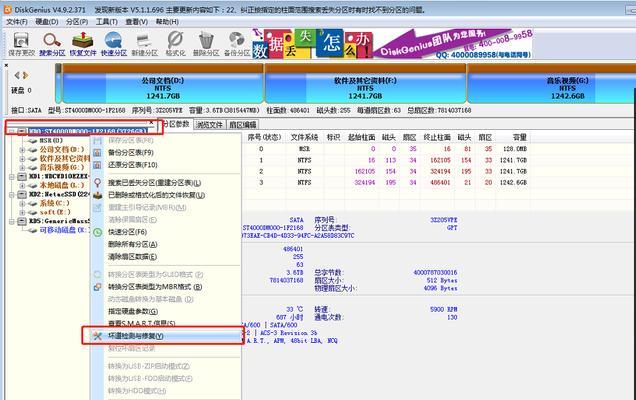Image resolution: width=636 pixels, height=400 pixels.
Task: Click the 保存更改 save changes toolbar icon
Action: tap(21, 41)
